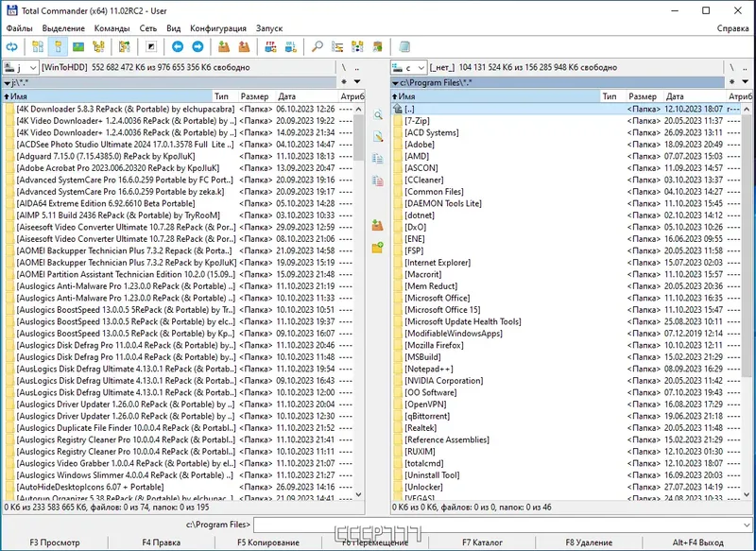This screenshot has height=551, width=756.
Task: Click the copy files icon in the middle bar
Action: 378,159
